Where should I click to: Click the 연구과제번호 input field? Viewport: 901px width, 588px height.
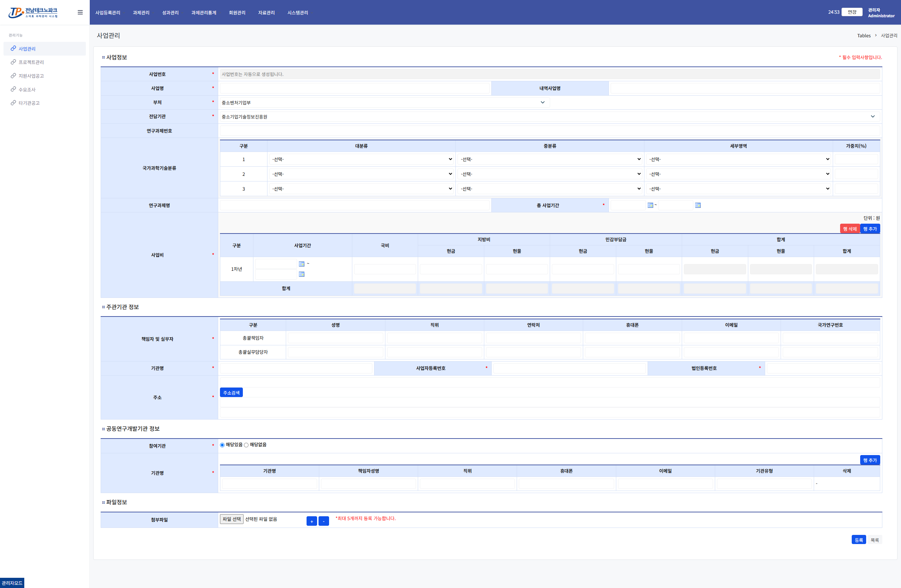550,131
